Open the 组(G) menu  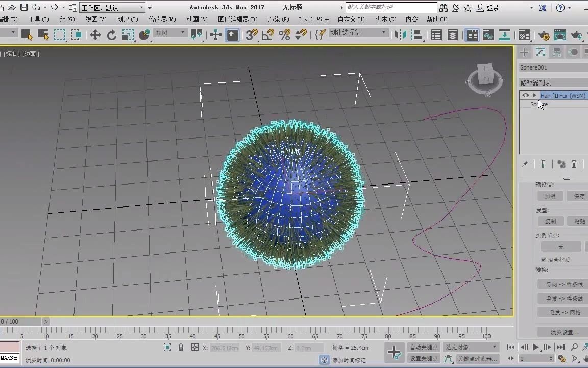coord(67,19)
